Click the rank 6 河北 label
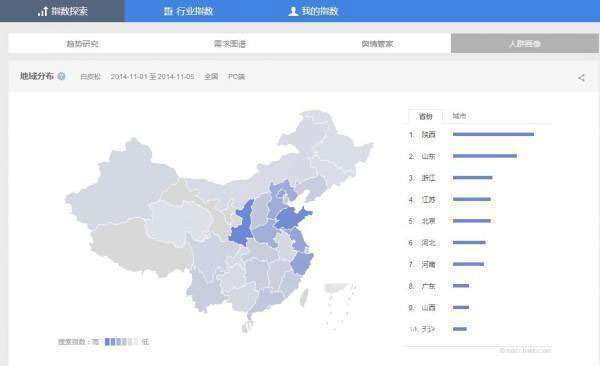This screenshot has width=600, height=366. tap(429, 243)
